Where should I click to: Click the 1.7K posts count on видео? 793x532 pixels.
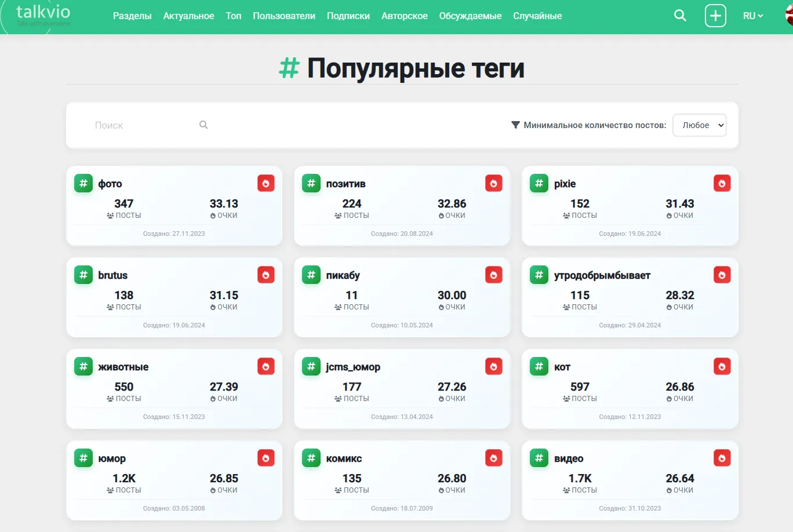click(580, 478)
